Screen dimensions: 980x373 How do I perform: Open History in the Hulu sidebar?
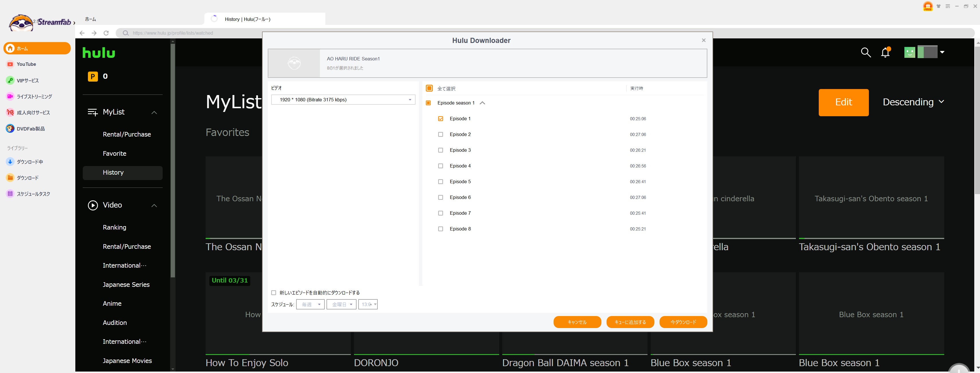coord(123,173)
